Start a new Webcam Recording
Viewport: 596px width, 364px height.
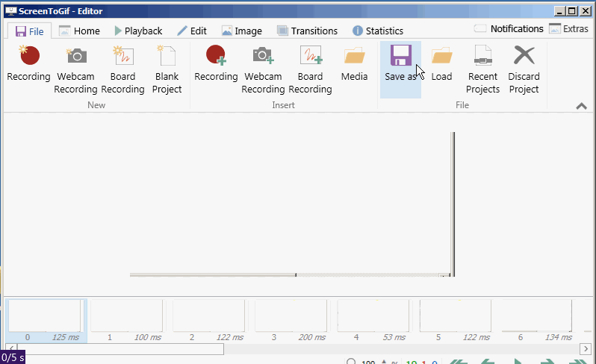coord(75,69)
